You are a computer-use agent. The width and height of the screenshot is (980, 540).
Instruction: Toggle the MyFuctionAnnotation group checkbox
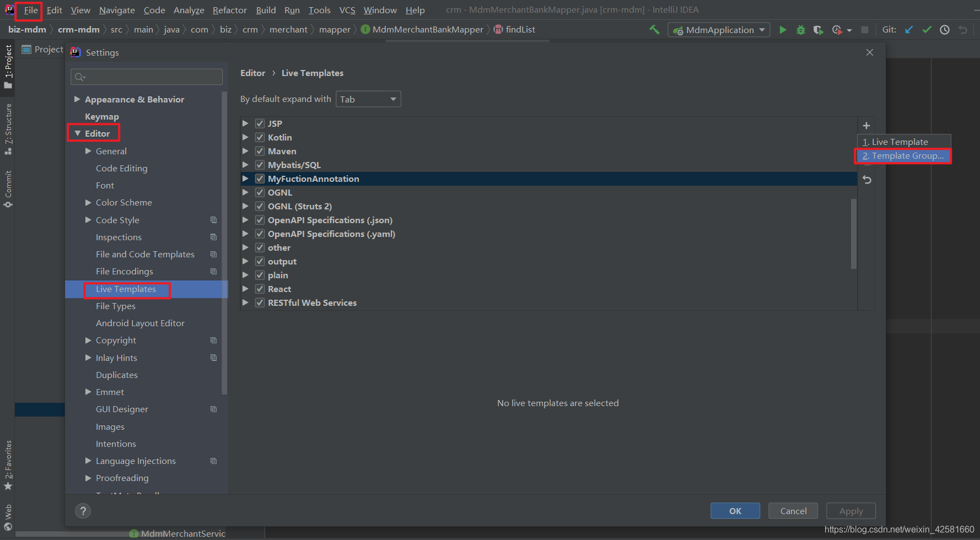pyautogui.click(x=260, y=179)
